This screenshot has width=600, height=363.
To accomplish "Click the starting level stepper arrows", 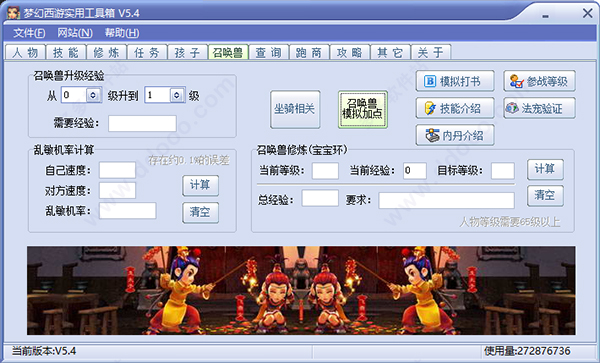I will [93, 95].
